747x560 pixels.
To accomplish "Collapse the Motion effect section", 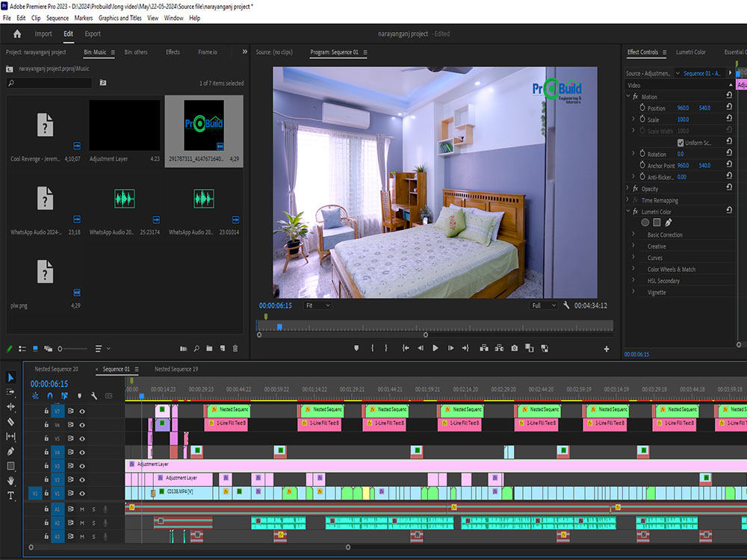I will 628,96.
